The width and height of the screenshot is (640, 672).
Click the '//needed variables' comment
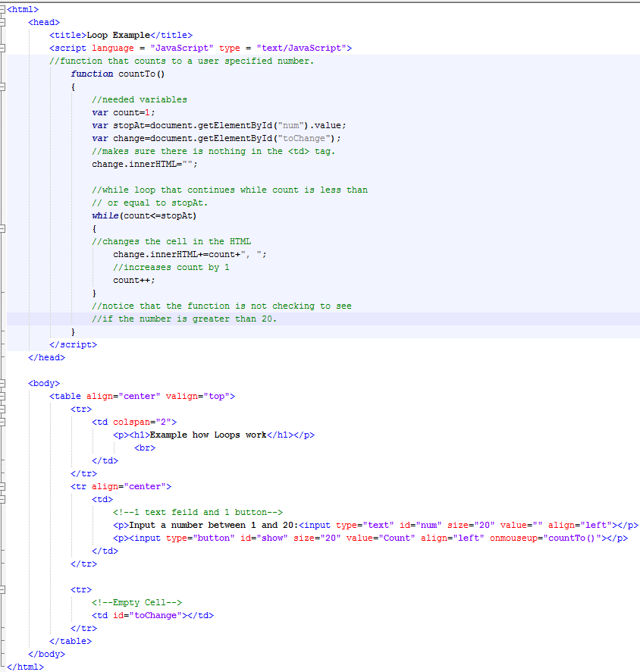click(x=140, y=99)
